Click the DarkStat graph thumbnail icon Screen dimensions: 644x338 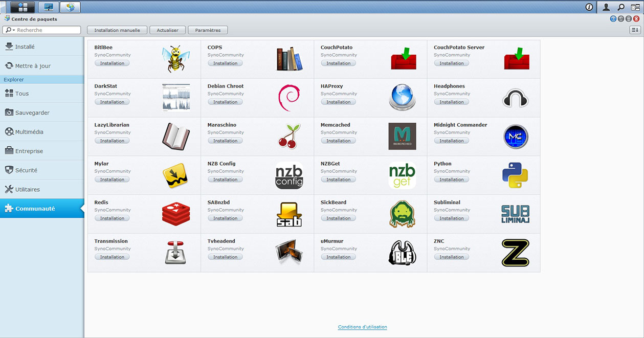tap(176, 98)
